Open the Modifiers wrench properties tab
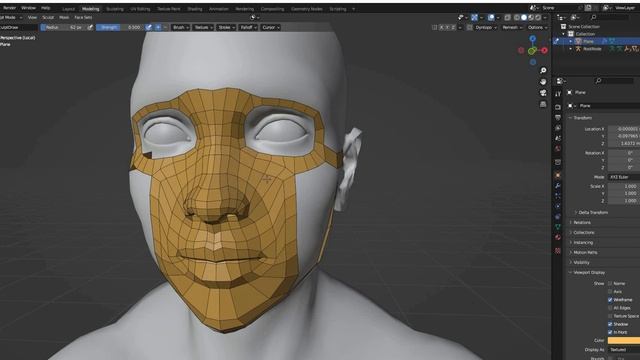 [x=558, y=186]
